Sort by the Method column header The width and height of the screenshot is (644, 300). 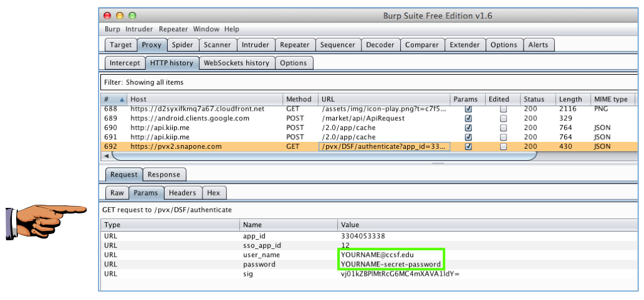click(300, 99)
